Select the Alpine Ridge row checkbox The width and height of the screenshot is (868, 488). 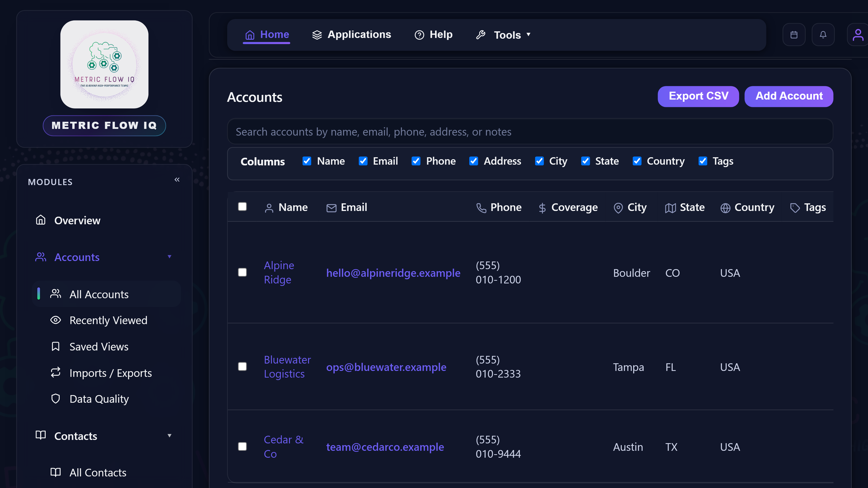242,272
